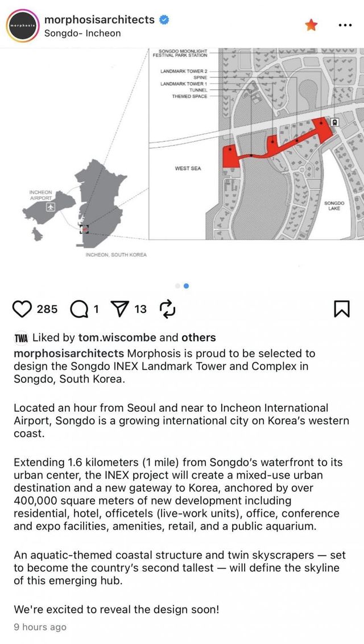Tap the TWA liker avatar
The width and height of the screenshot is (364, 644).
(20, 338)
